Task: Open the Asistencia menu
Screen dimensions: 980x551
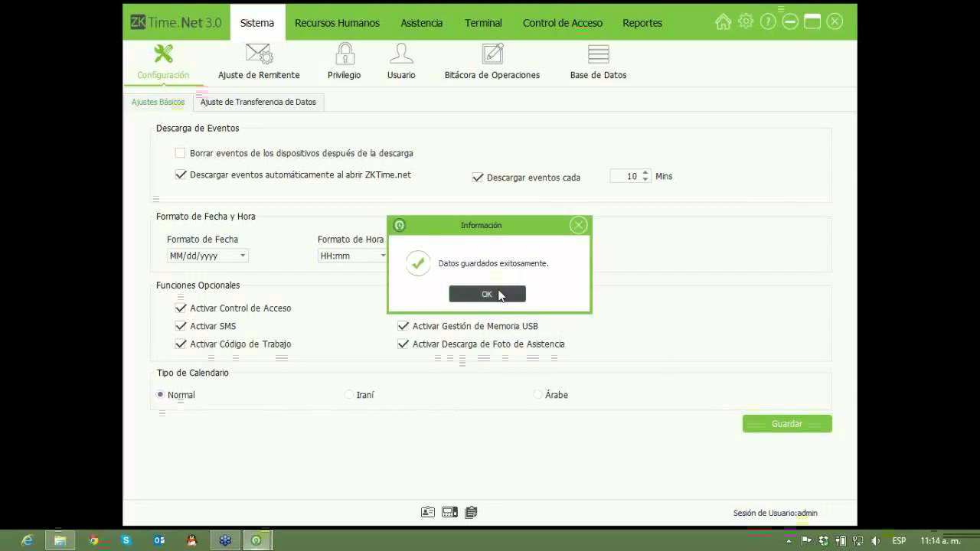Action: [422, 23]
